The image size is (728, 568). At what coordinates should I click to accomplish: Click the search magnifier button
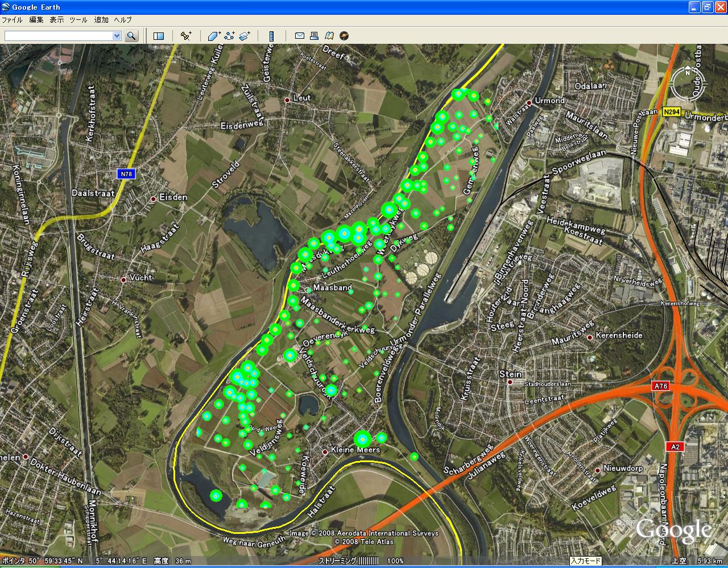point(131,36)
